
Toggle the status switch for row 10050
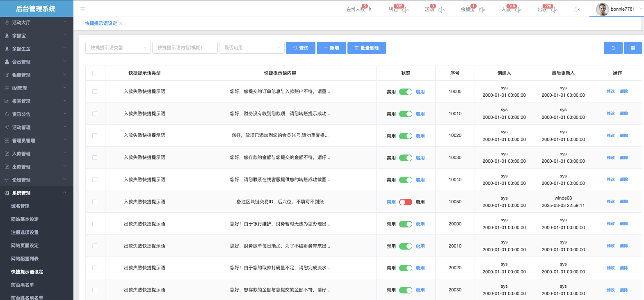405,202
